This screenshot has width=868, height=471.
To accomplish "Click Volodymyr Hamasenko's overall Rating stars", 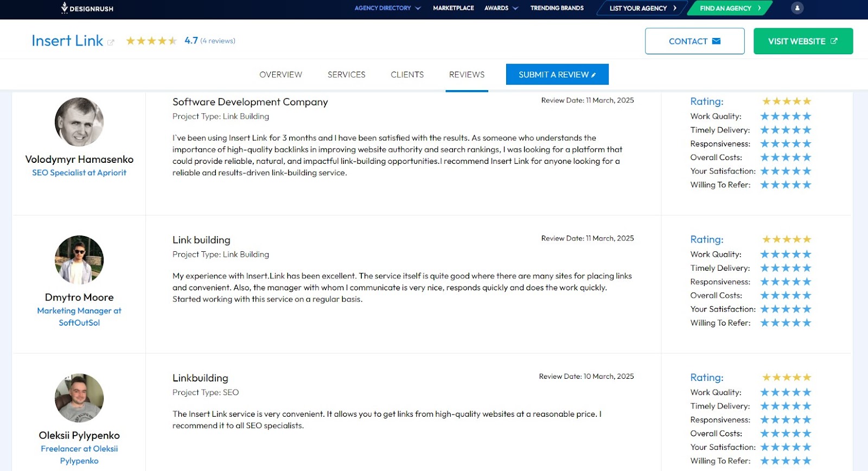I will pyautogui.click(x=787, y=101).
